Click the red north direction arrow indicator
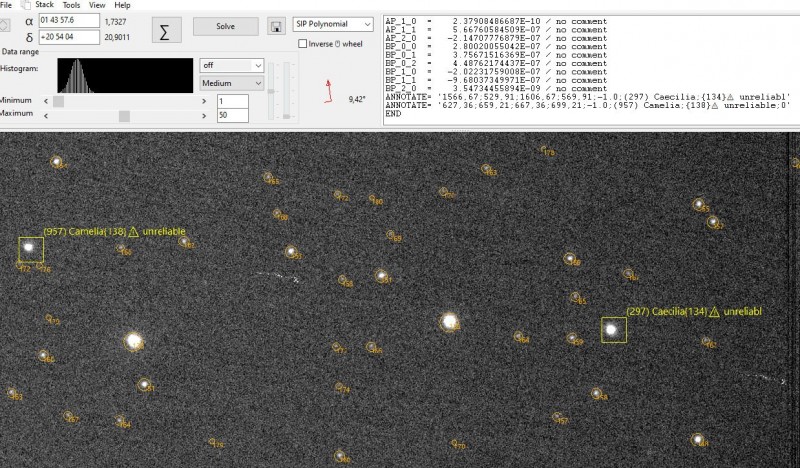The width and height of the screenshot is (800, 468). point(328,91)
